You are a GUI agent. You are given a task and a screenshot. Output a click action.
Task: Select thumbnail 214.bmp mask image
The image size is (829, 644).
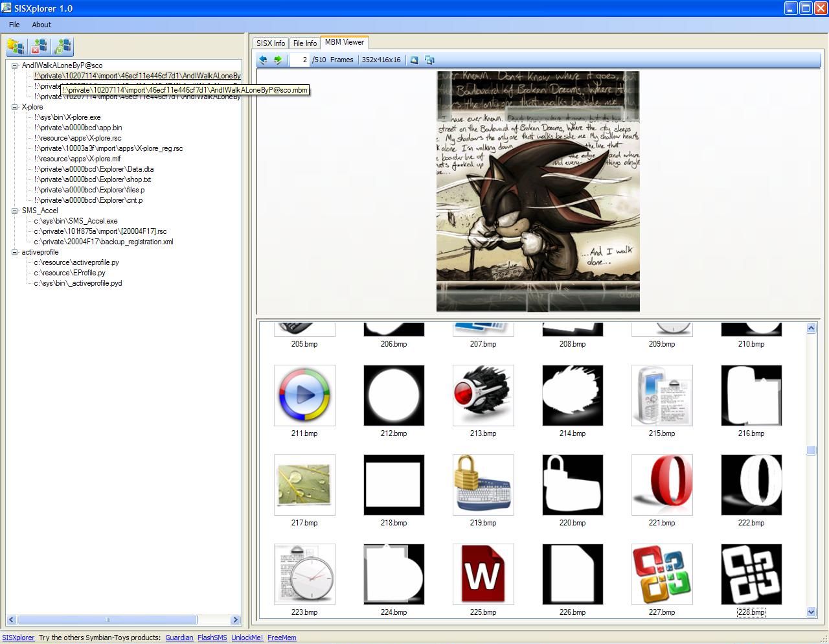point(573,395)
